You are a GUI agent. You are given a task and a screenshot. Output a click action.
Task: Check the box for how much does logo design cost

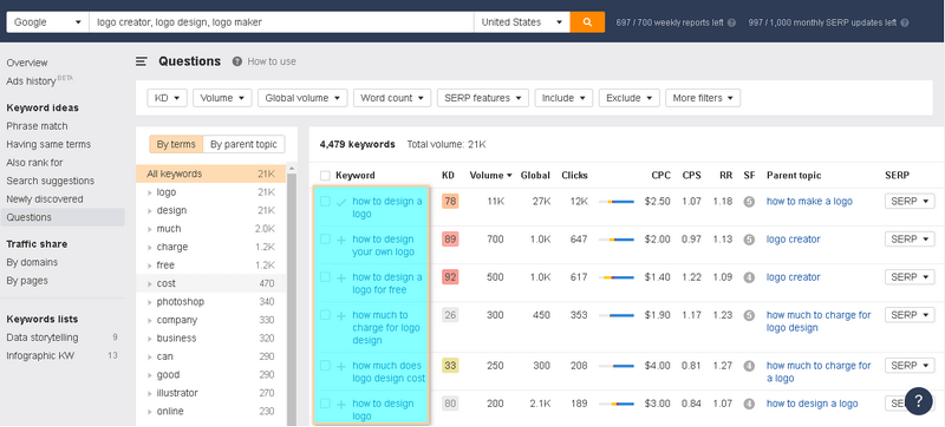click(x=325, y=366)
